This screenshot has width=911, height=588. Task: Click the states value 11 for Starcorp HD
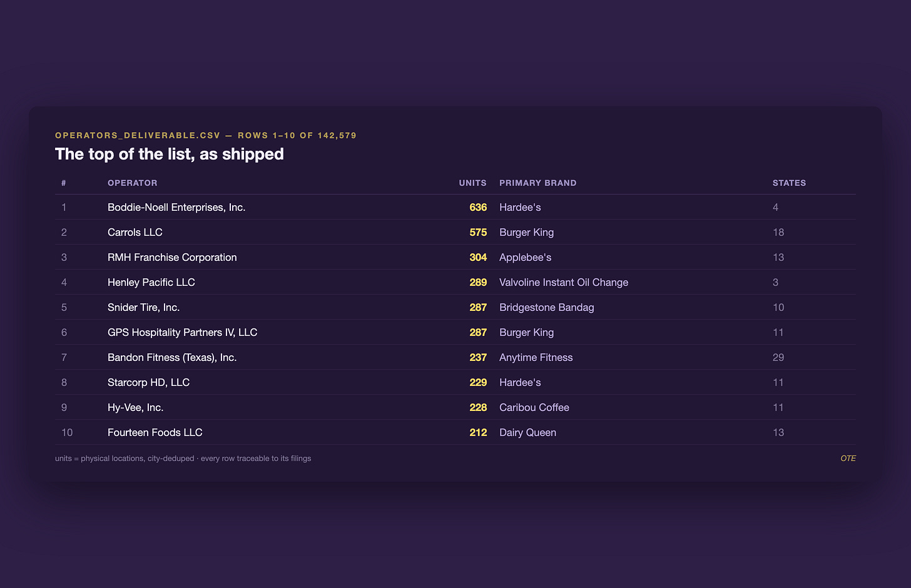[x=778, y=382]
